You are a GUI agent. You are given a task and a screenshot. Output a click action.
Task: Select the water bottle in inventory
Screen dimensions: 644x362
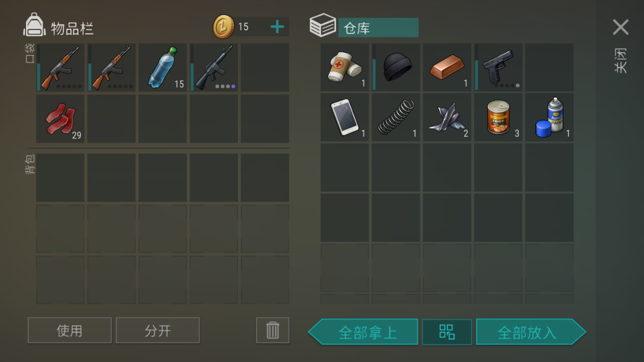point(163,68)
